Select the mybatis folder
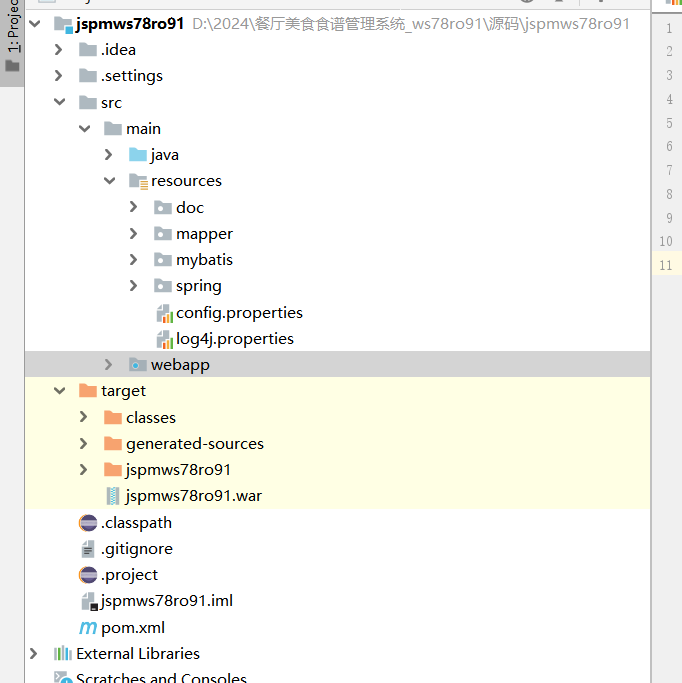The image size is (682, 683). point(204,260)
